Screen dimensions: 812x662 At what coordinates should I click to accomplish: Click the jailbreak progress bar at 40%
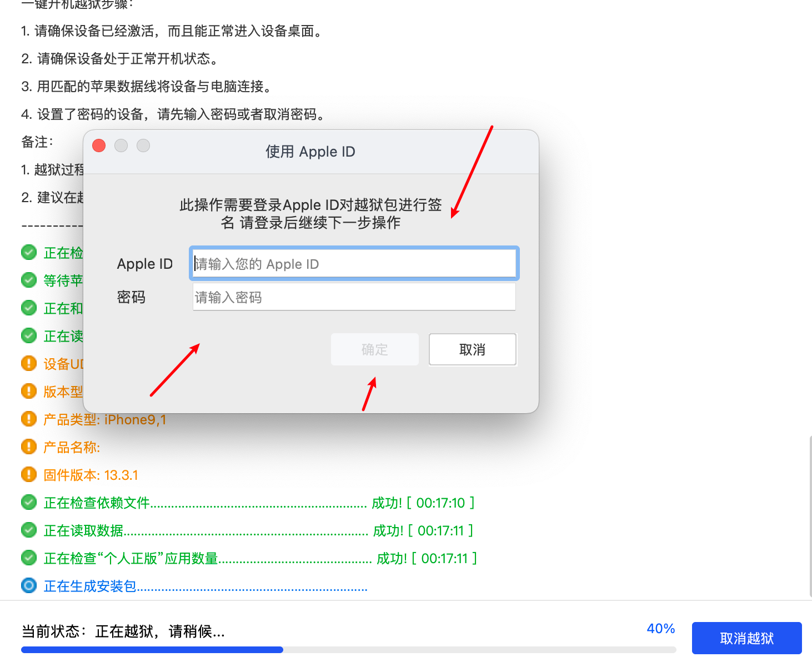(x=348, y=649)
